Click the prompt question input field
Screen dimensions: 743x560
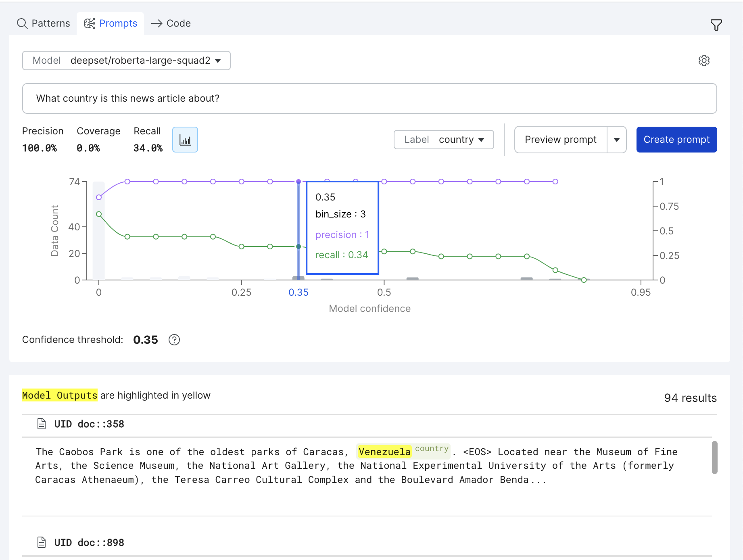(369, 98)
